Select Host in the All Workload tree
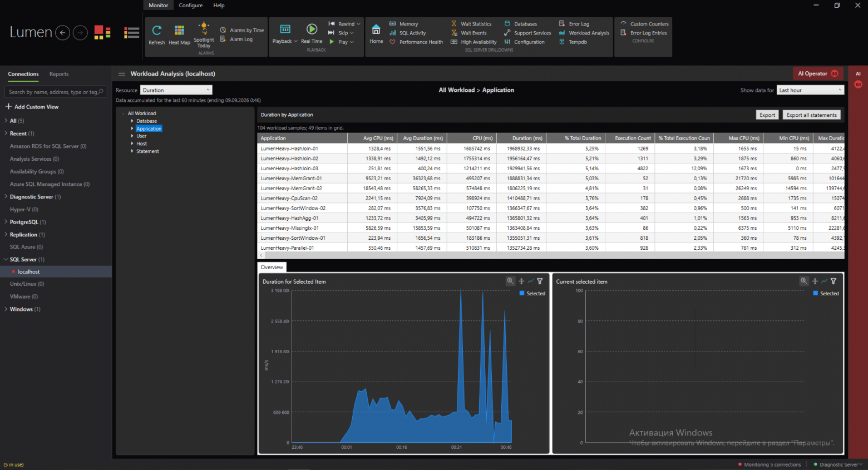This screenshot has height=470, width=868. [142, 144]
